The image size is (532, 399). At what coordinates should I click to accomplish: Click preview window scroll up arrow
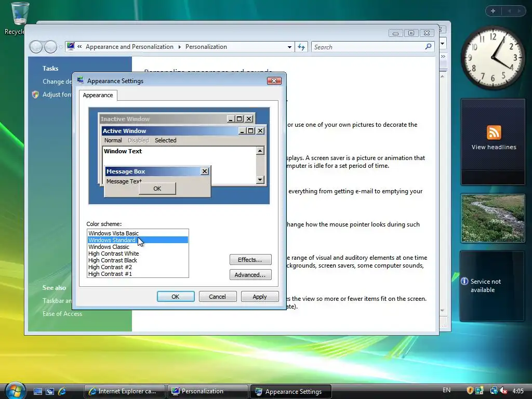[260, 151]
